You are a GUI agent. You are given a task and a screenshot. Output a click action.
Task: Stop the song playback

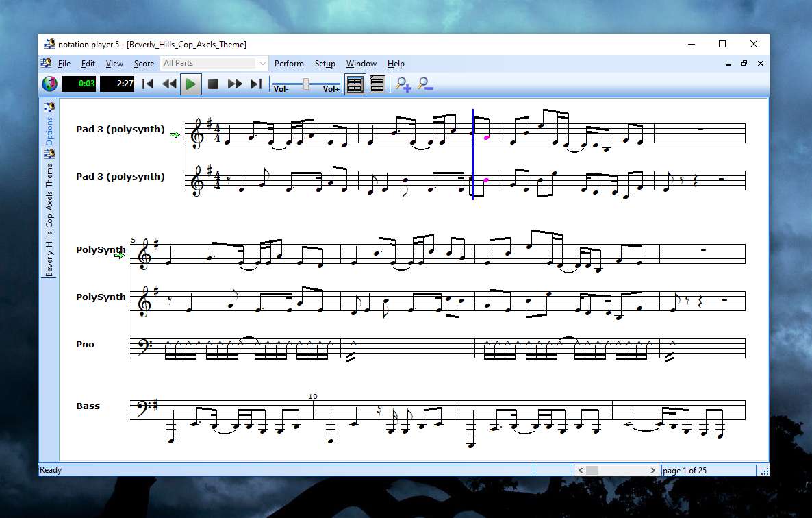point(213,84)
